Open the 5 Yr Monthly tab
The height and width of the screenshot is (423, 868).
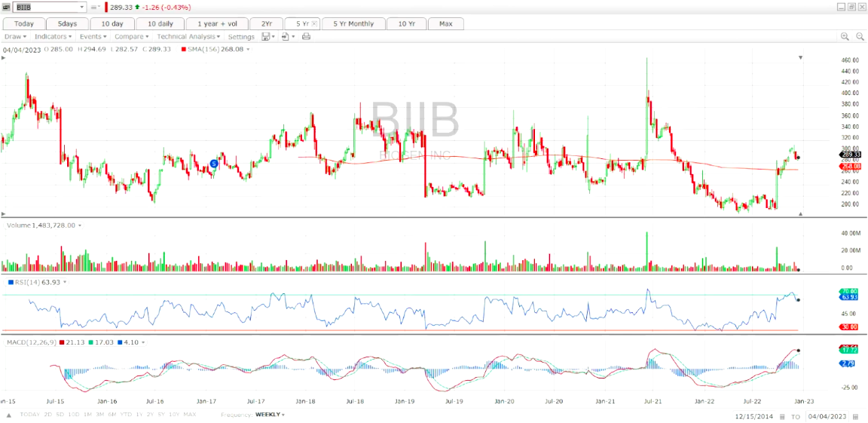[353, 24]
